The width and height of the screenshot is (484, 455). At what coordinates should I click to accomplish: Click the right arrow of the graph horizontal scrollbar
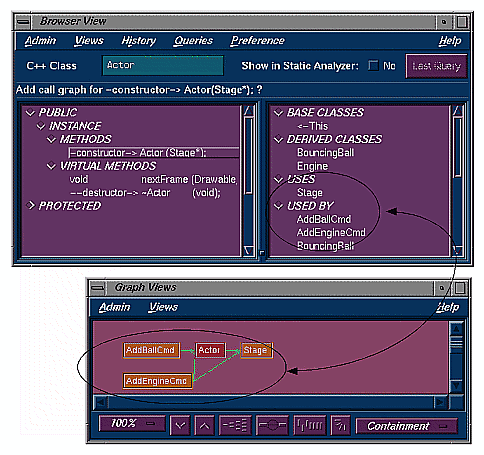pyautogui.click(x=440, y=402)
